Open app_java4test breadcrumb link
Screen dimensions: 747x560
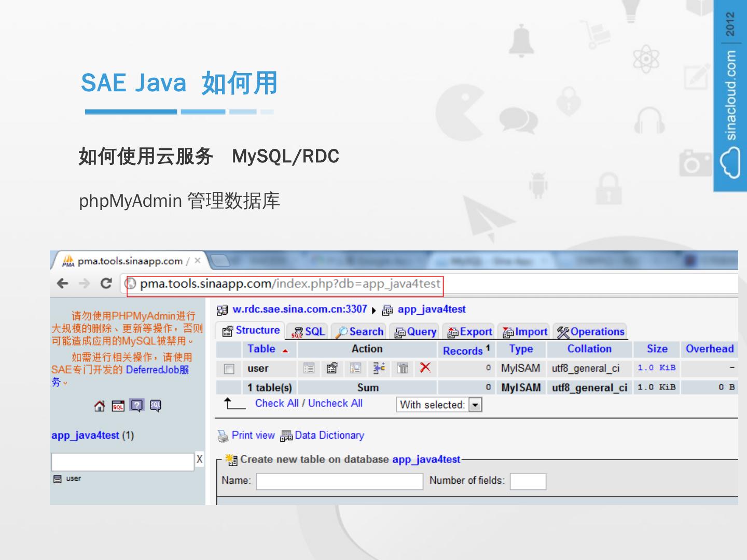coord(432,310)
